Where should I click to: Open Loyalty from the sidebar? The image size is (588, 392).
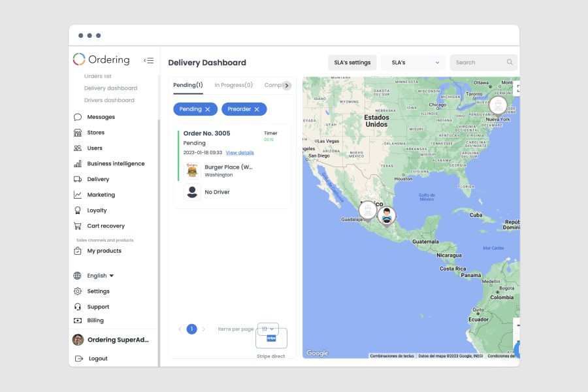[x=97, y=210]
